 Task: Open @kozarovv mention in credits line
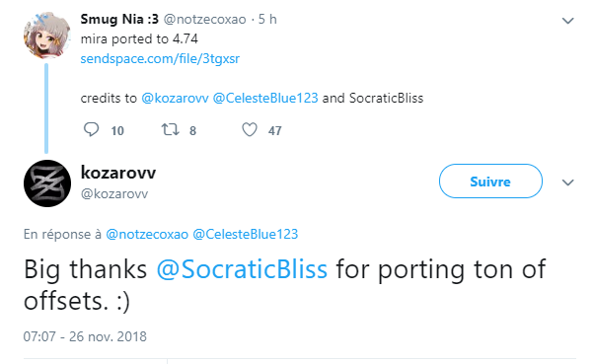(x=175, y=98)
